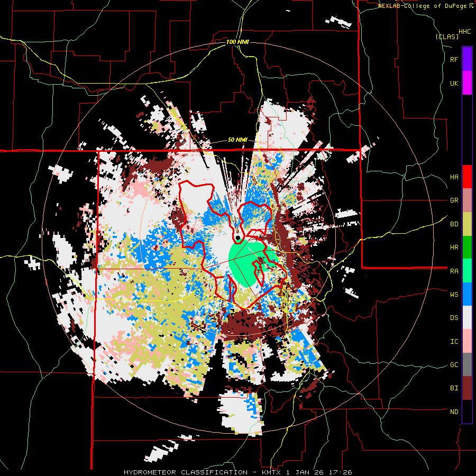Click the ND legend label
Viewport: 476px width, 476px height.
(x=454, y=412)
